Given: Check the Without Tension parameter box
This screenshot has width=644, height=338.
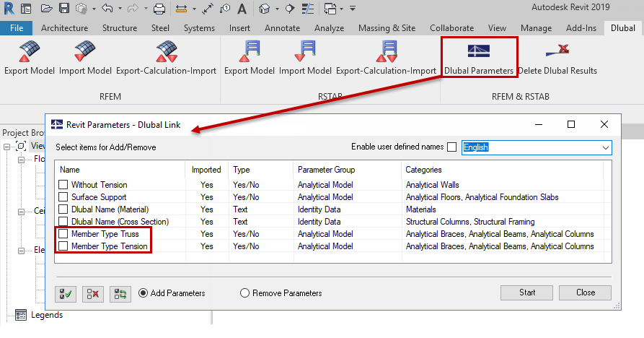Looking at the screenshot, I should 63,185.
